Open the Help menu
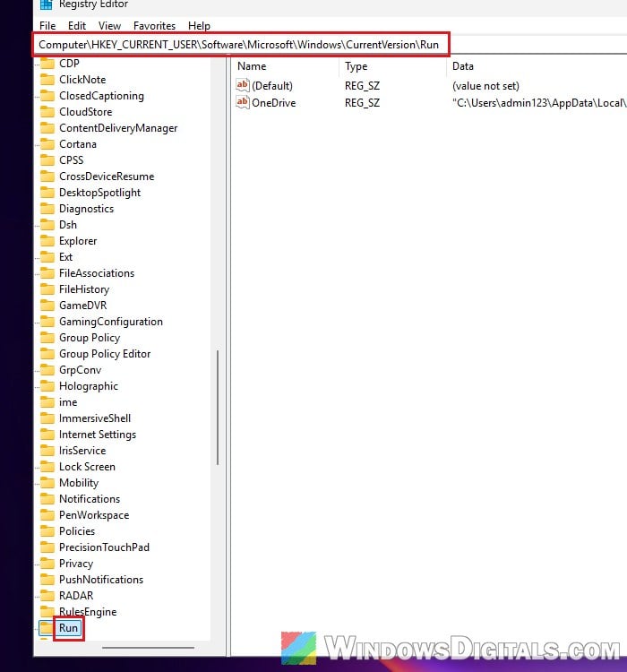This screenshot has height=672, width=627. (199, 26)
